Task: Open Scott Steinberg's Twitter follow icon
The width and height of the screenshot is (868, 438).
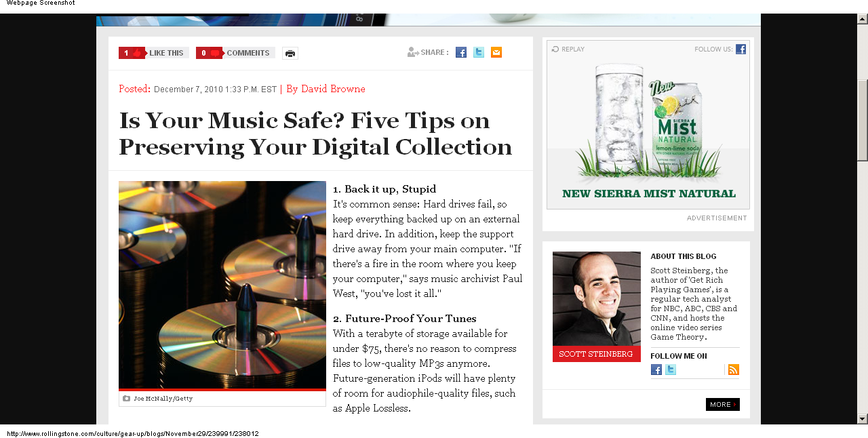Action: (671, 370)
